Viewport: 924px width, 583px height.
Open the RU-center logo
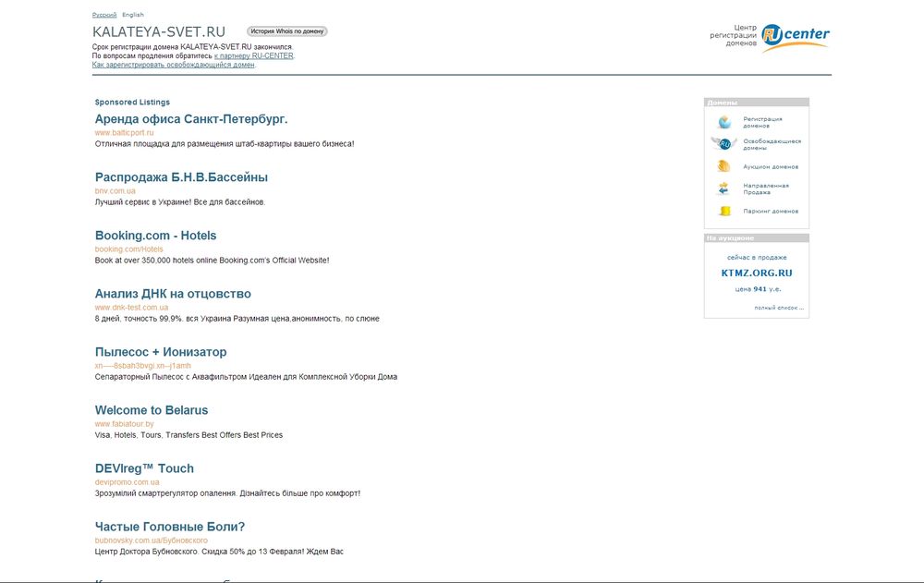[x=795, y=37]
